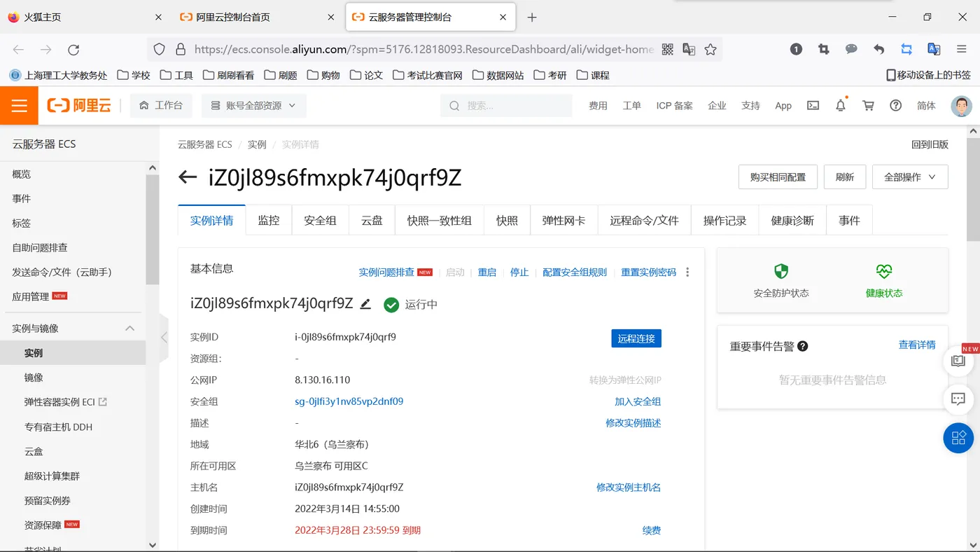The image size is (980, 552).
Task: Expand the 账号全部资源 dropdown
Action: point(254,106)
